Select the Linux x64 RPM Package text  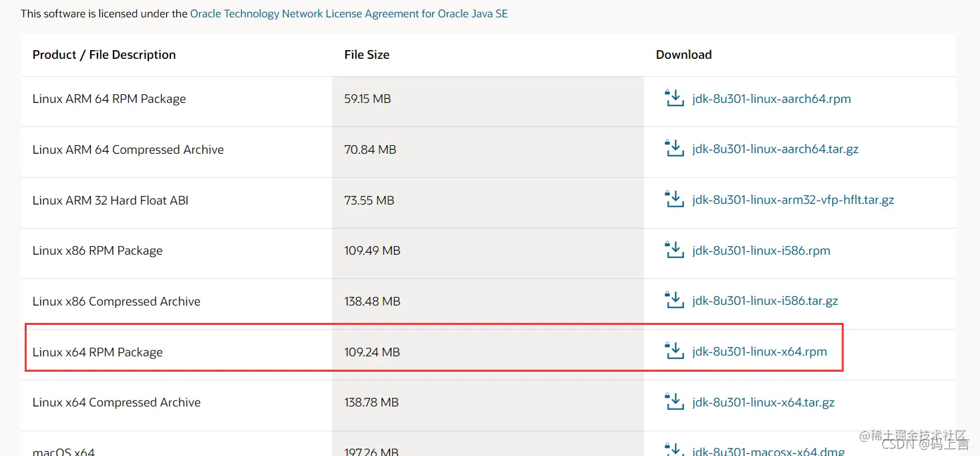[x=98, y=352]
